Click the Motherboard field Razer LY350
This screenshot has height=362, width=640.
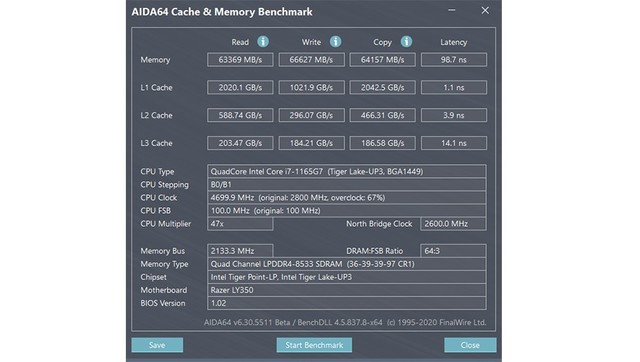(347, 290)
